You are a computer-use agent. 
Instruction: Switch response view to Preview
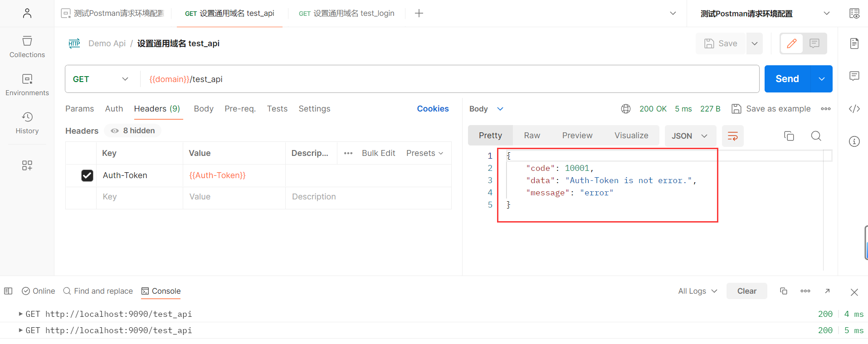pos(577,136)
